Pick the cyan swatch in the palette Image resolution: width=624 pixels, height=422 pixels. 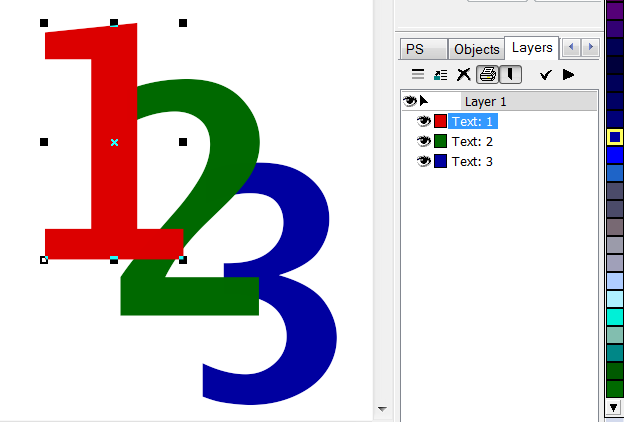click(x=615, y=316)
